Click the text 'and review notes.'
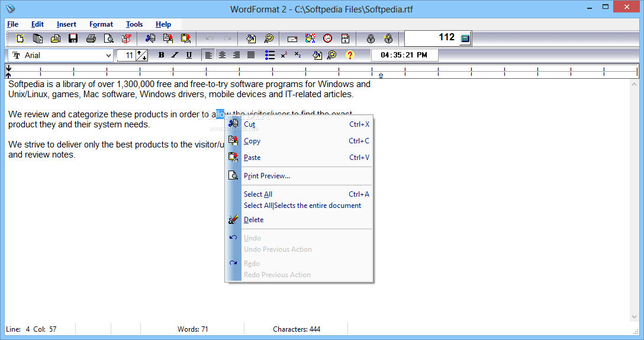644x340 pixels. pos(42,155)
